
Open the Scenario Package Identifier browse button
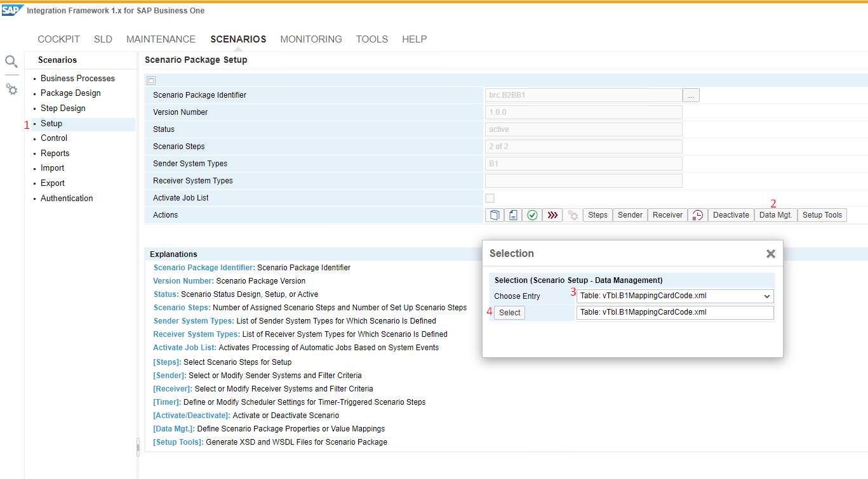pos(691,95)
